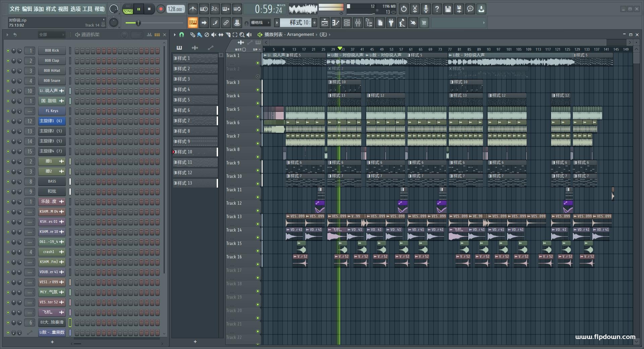
Task: Open the 添加 menu
Action: click(x=39, y=9)
